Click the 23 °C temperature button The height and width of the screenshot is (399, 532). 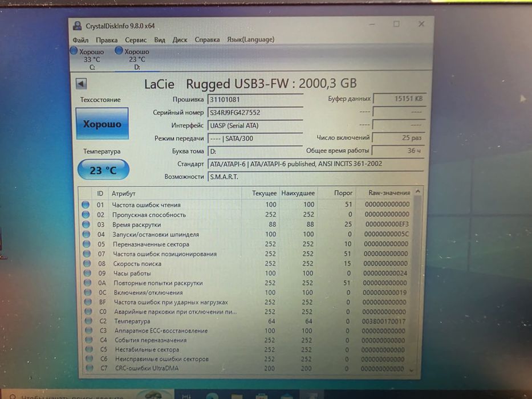[x=103, y=170]
